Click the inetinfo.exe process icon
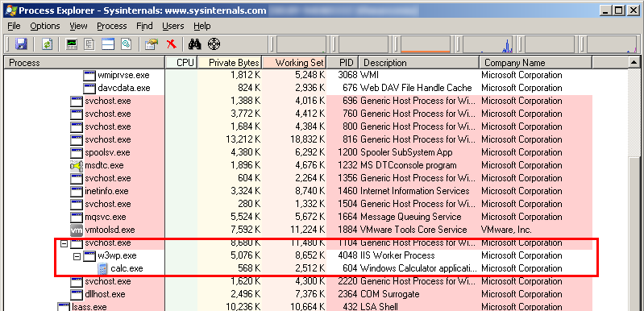The image size is (644, 311). pos(77,191)
